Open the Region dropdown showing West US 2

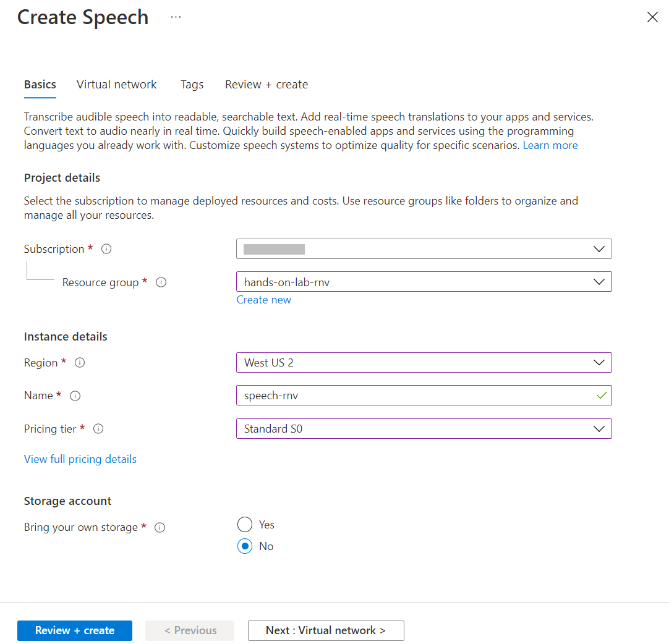(424, 363)
